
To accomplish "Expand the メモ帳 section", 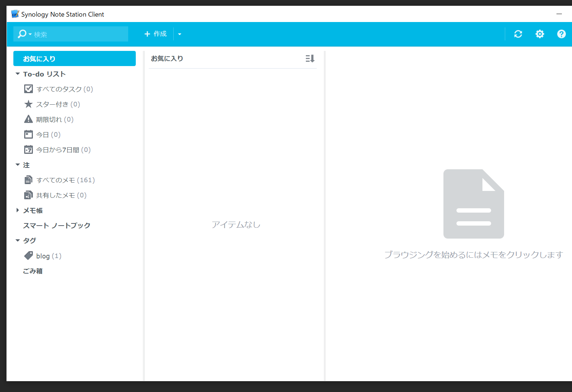I will click(x=17, y=210).
